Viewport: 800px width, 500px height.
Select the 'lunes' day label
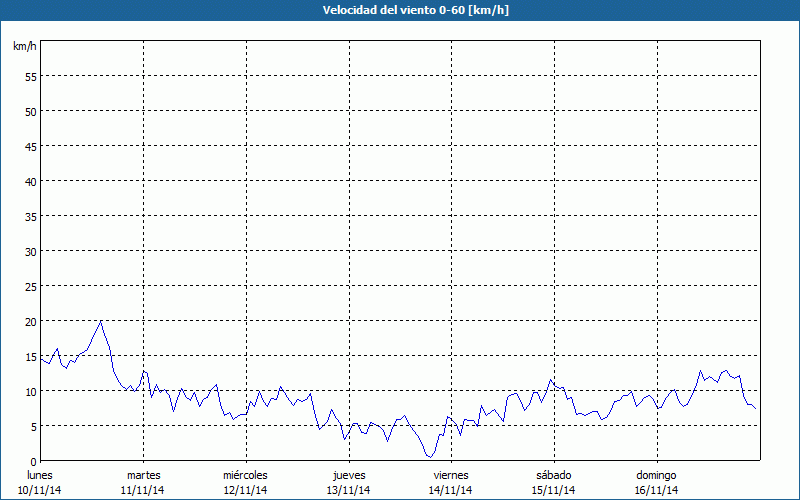coord(40,475)
